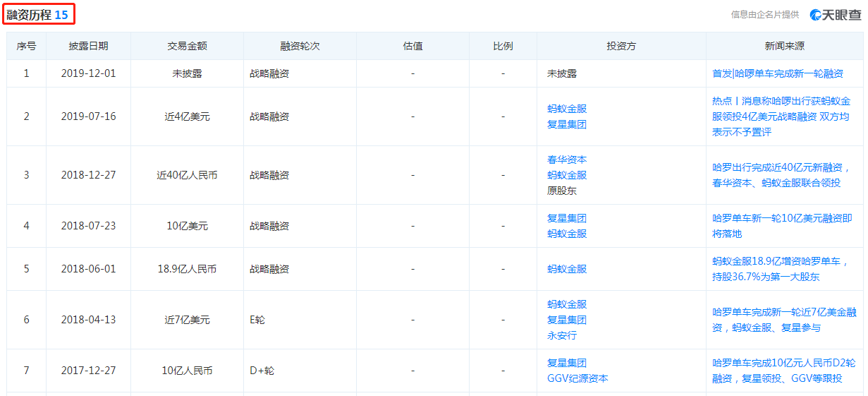The image size is (868, 396).
Task: Open news link about 蚂蚁金服领投4亿美元战略融资
Action: point(781,116)
